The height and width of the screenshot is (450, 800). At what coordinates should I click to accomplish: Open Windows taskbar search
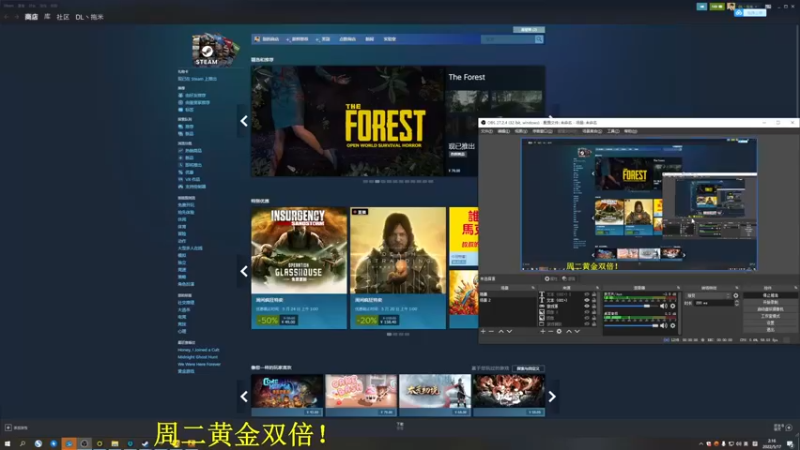(22, 444)
